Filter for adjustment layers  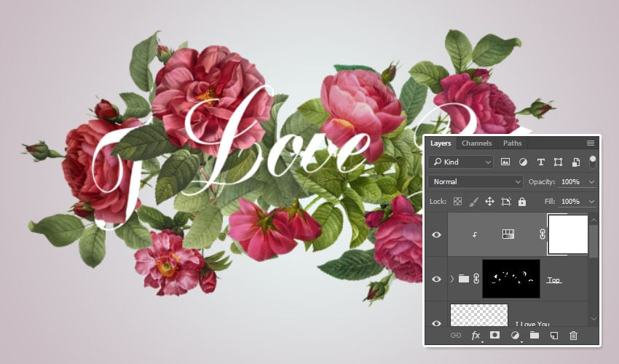(523, 162)
